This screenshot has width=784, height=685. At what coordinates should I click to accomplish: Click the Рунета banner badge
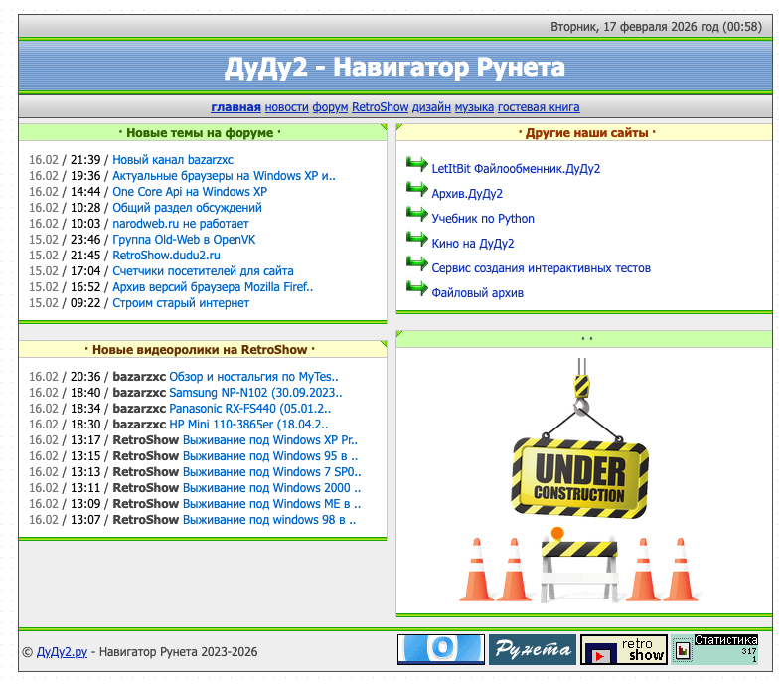pyautogui.click(x=532, y=650)
